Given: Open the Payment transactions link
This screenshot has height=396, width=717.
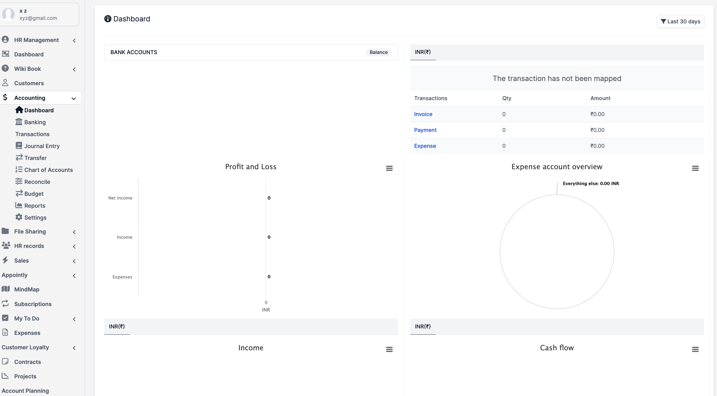Looking at the screenshot, I should tap(425, 130).
